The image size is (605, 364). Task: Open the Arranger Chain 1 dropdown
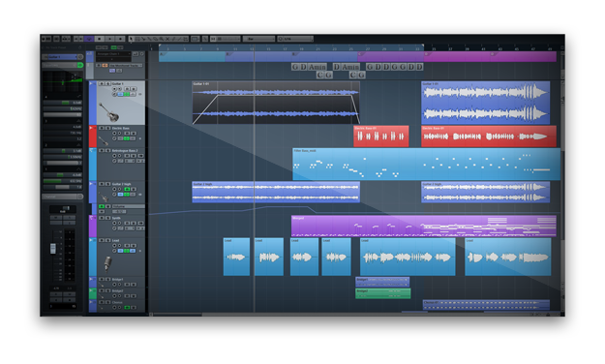[x=114, y=54]
